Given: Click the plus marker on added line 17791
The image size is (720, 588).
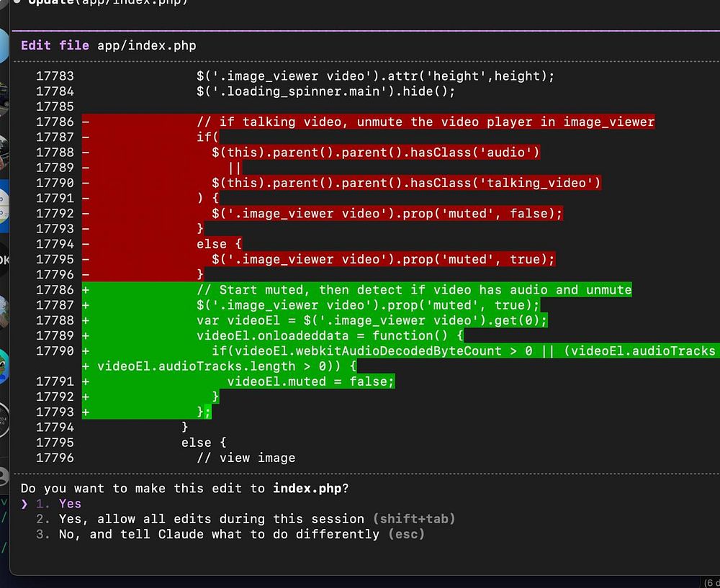Looking at the screenshot, I should click(x=86, y=381).
